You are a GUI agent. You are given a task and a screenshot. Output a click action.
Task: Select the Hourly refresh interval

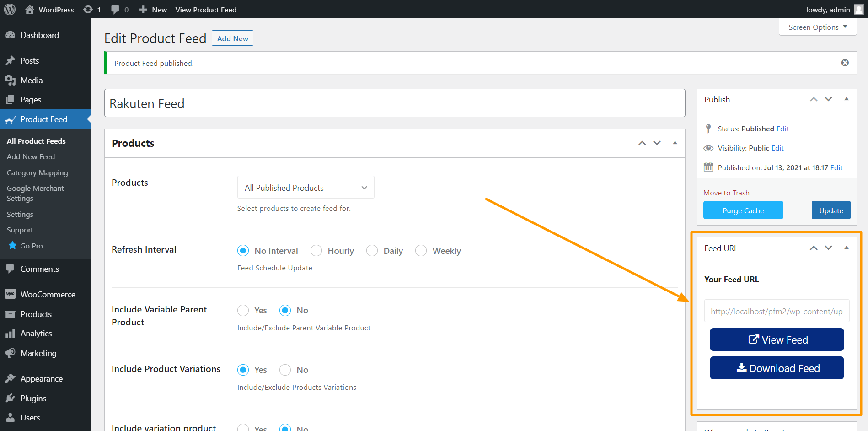pyautogui.click(x=316, y=251)
